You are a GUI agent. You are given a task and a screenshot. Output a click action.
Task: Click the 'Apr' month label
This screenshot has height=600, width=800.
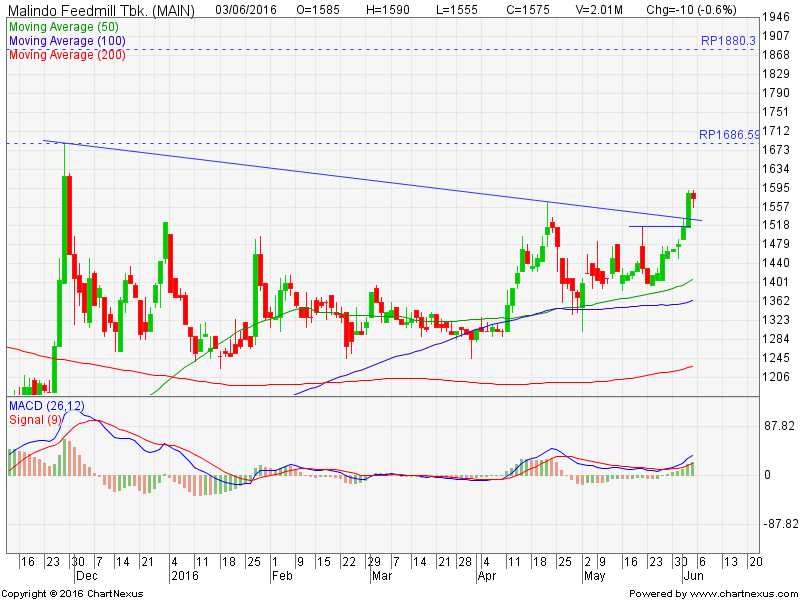click(x=487, y=576)
